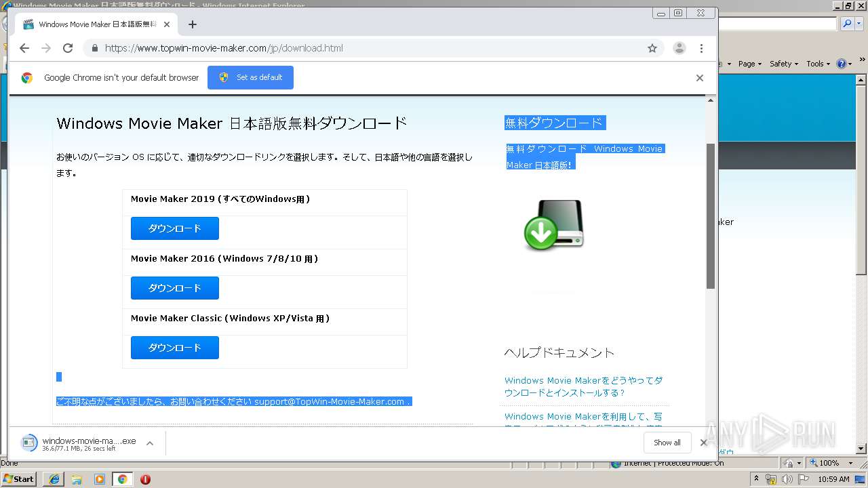
Task: Open Chrome's three-dot menu
Action: tap(701, 48)
